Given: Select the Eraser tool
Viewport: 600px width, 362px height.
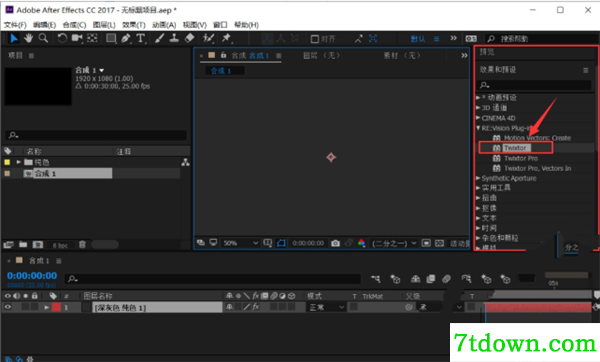Looking at the screenshot, I should click(189, 38).
